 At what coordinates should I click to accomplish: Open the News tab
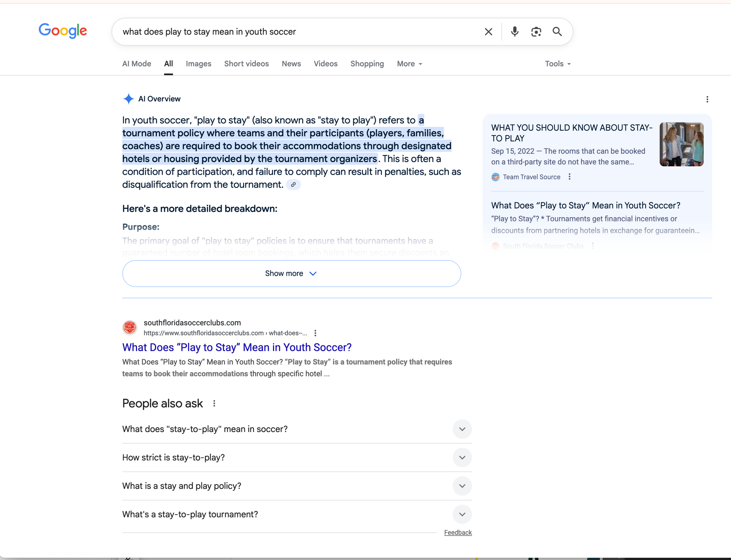click(x=291, y=64)
